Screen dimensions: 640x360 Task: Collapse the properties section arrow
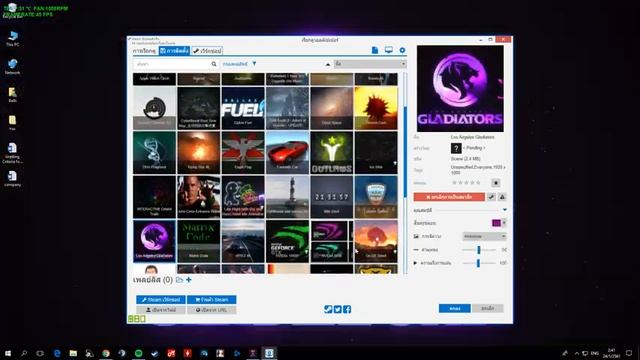pos(504,210)
